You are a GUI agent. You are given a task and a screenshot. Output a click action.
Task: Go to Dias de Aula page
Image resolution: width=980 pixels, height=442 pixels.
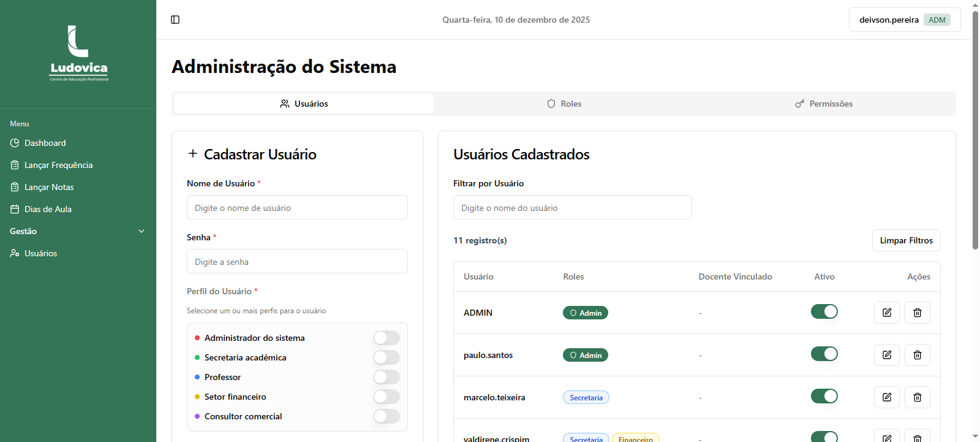click(48, 209)
